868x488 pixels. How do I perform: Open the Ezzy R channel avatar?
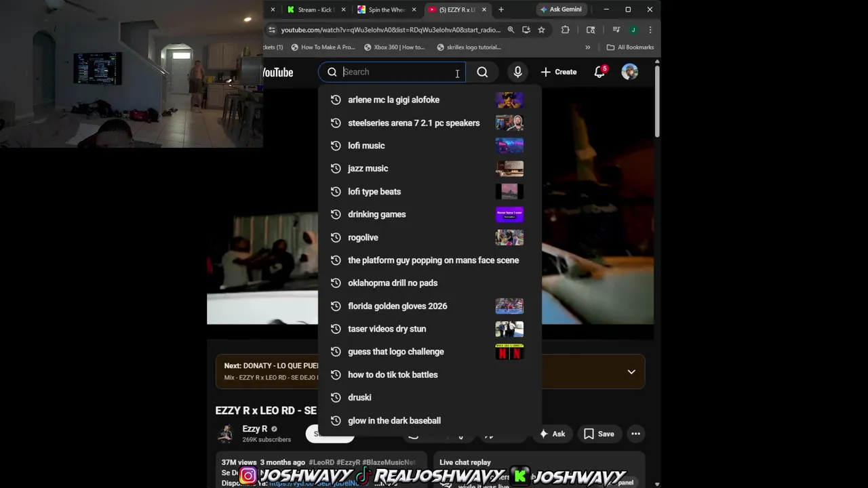226,433
